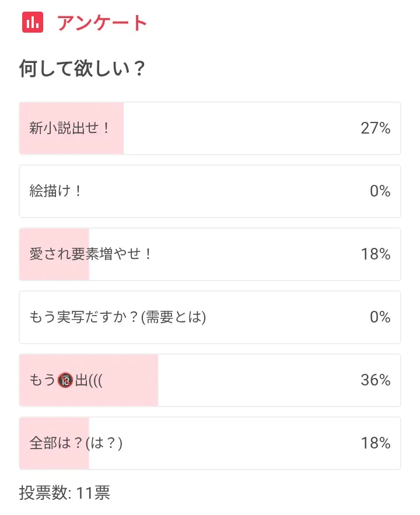Pick the "もう実写だすか？(需要とは)" option
Viewport: 420px width, 515px height.
click(118, 317)
